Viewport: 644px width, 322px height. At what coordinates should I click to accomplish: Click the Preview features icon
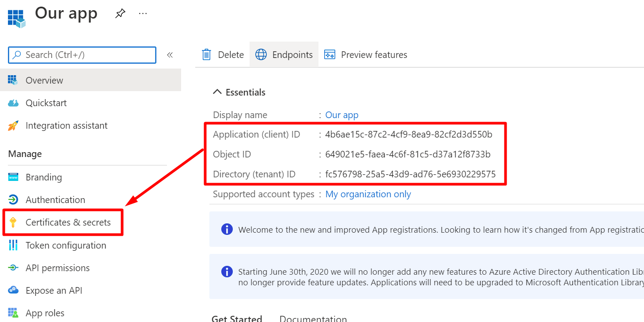[330, 55]
